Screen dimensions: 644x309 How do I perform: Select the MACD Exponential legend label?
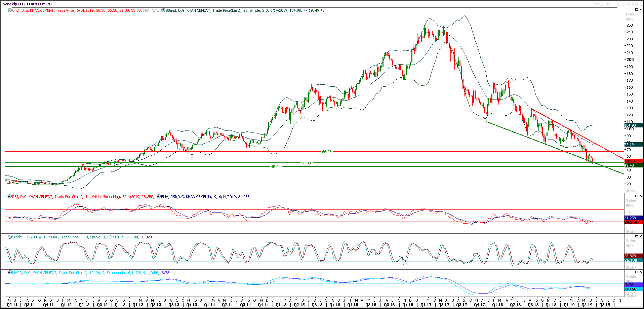click(x=91, y=273)
